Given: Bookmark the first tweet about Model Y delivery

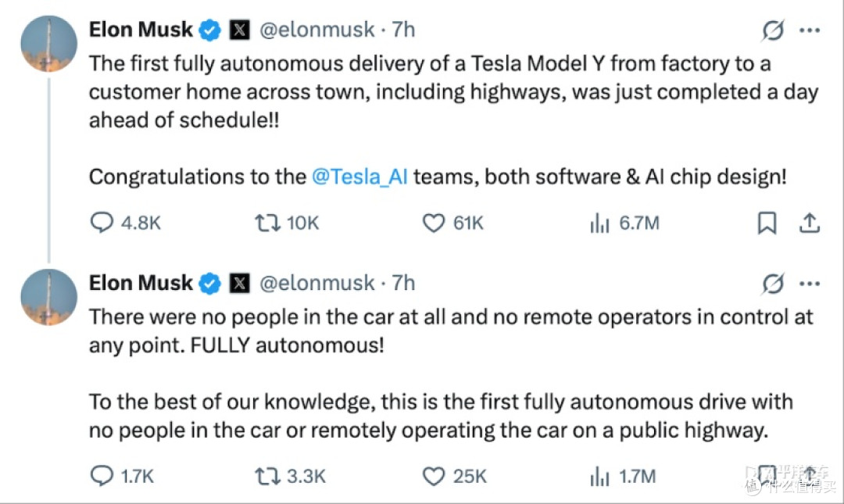Looking at the screenshot, I should tap(767, 223).
